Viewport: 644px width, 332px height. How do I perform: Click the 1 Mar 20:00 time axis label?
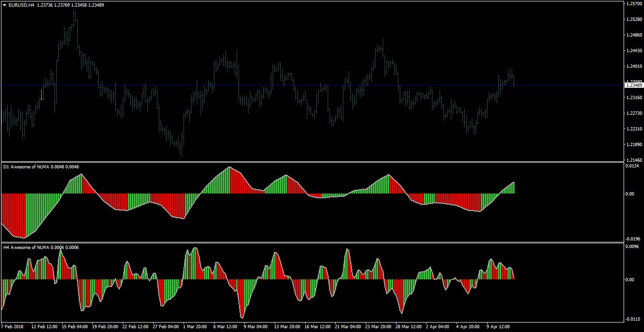coord(196,327)
